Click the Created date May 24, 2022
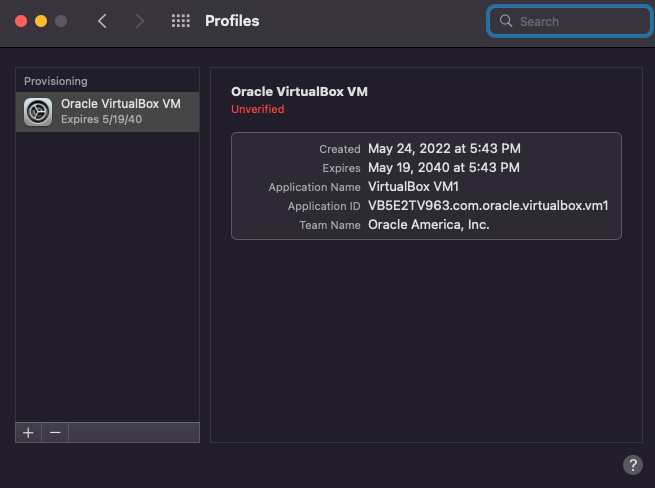Screen dimensions: 655x488 pyautogui.click(x=444, y=148)
